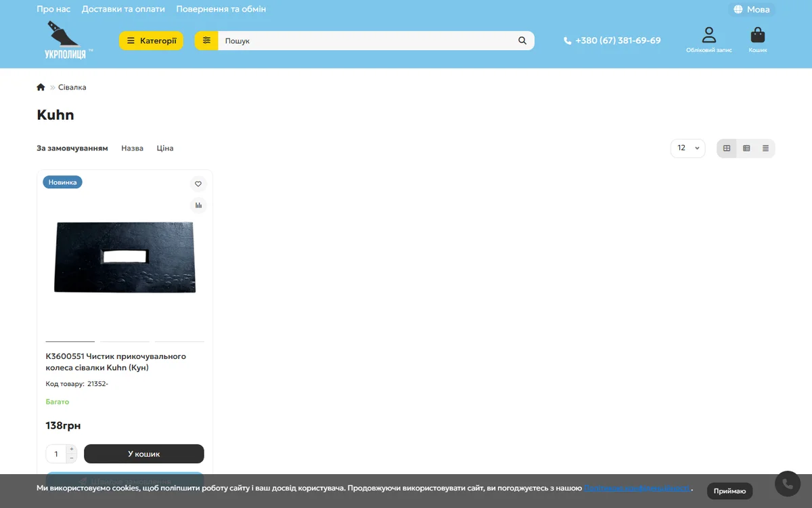Open Про нас page

[53, 9]
